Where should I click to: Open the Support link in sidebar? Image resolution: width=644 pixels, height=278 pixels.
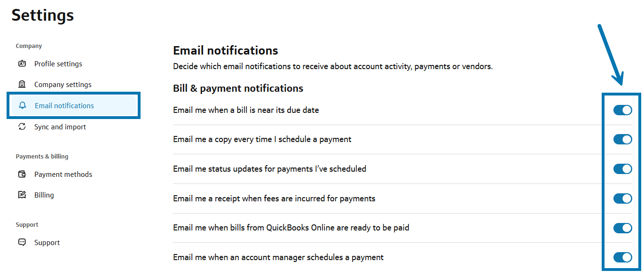[x=47, y=242]
